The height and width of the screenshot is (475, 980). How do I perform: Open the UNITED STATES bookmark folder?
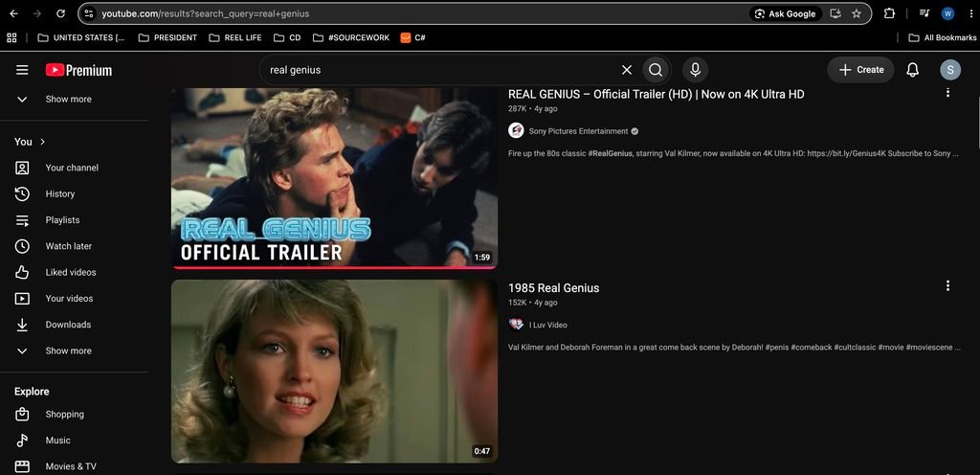(x=81, y=37)
